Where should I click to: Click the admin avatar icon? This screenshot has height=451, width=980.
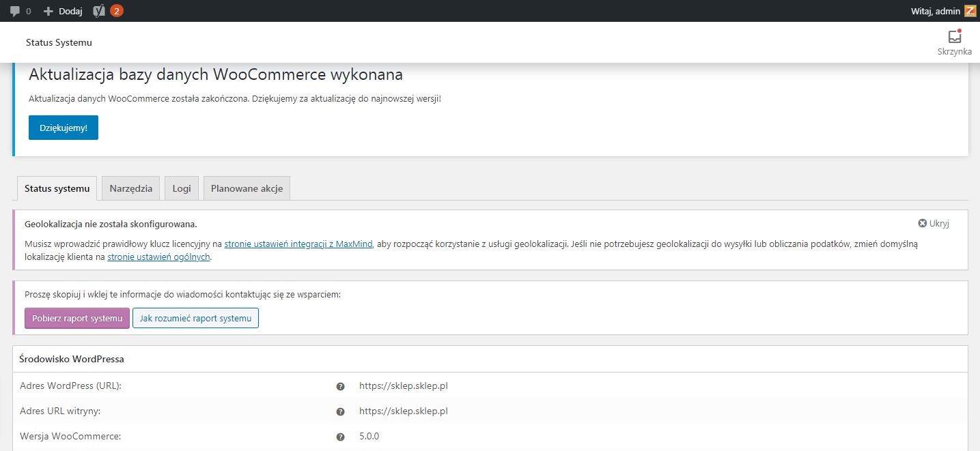click(x=970, y=11)
